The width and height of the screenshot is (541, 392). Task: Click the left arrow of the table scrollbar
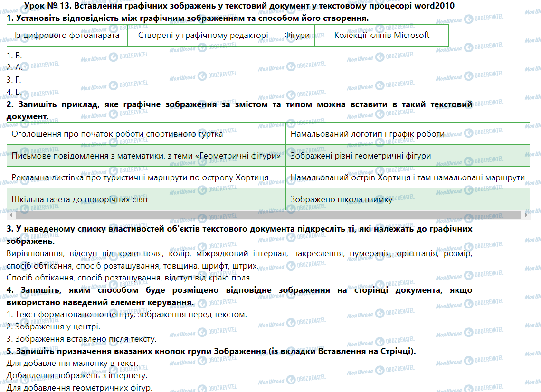tap(10, 215)
